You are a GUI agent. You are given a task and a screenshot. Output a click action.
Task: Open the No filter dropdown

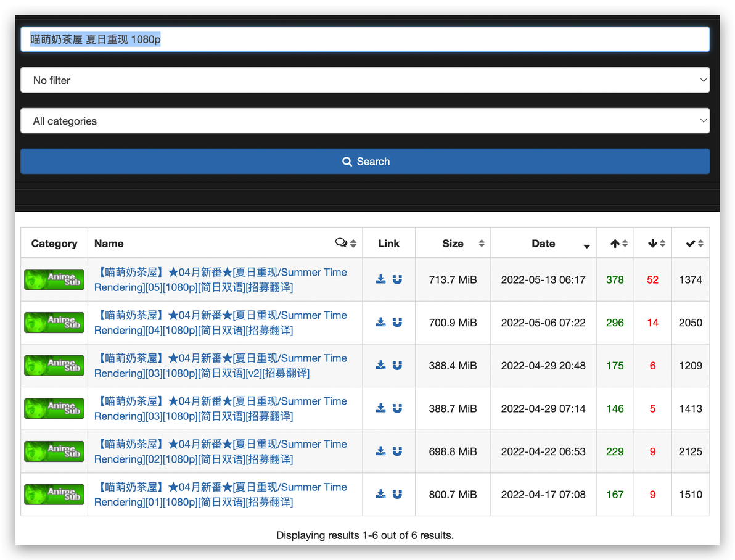click(365, 80)
